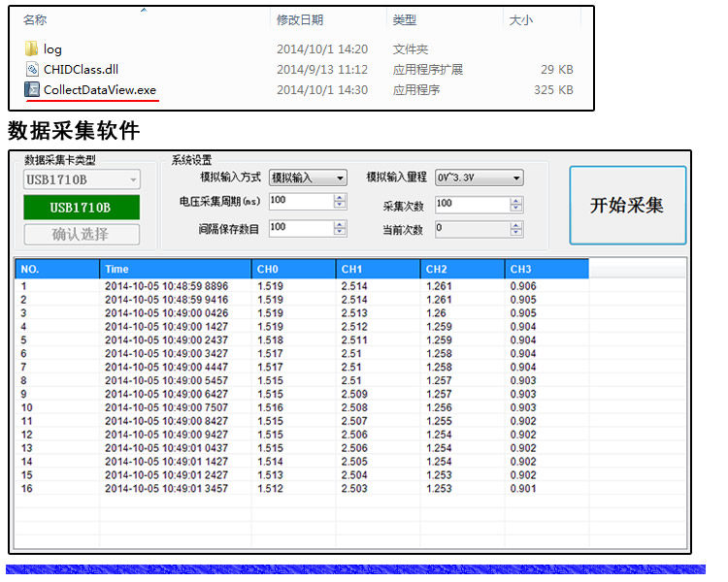Select time cell 2014-10-05 10:49:00 0426
Image resolution: width=728 pixels, height=582 pixels.
[x=167, y=312]
